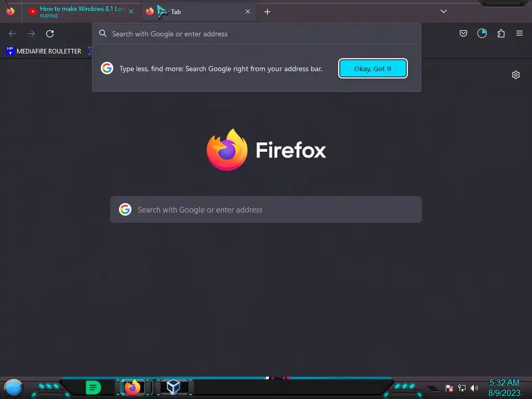Open the volume speaker tray icon

coord(474,388)
